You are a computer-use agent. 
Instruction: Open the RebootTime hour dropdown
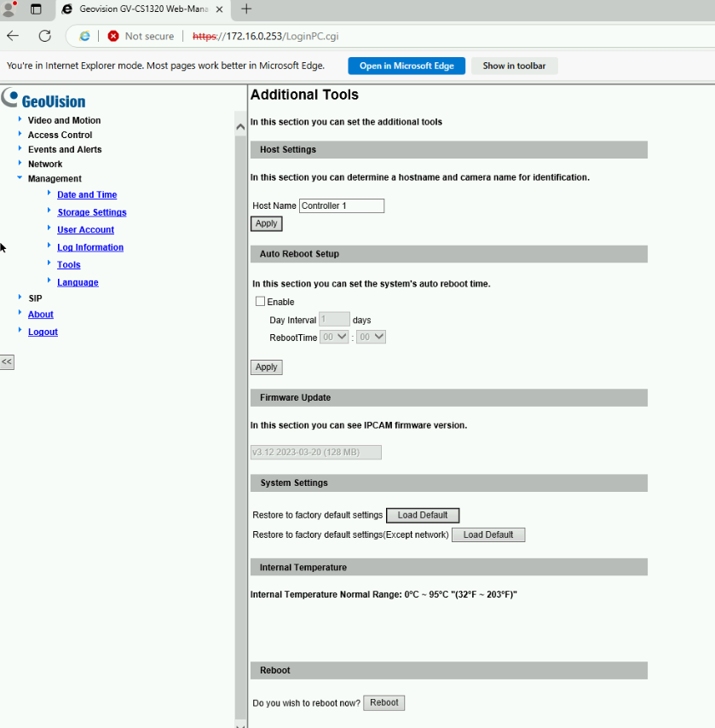pyautogui.click(x=334, y=337)
